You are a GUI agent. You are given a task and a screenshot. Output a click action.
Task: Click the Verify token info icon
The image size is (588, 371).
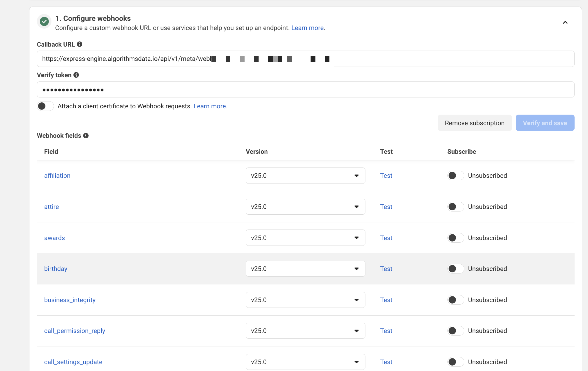[76, 75]
